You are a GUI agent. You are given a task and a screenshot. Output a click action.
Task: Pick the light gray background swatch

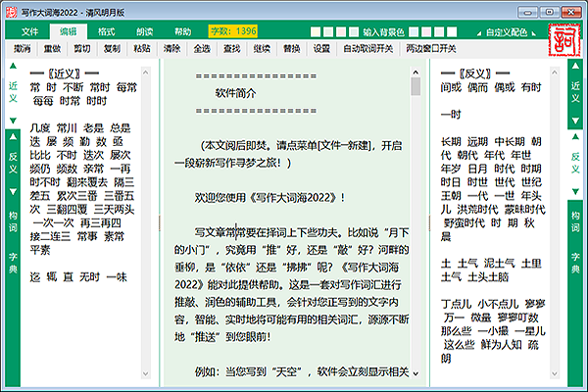439,32
